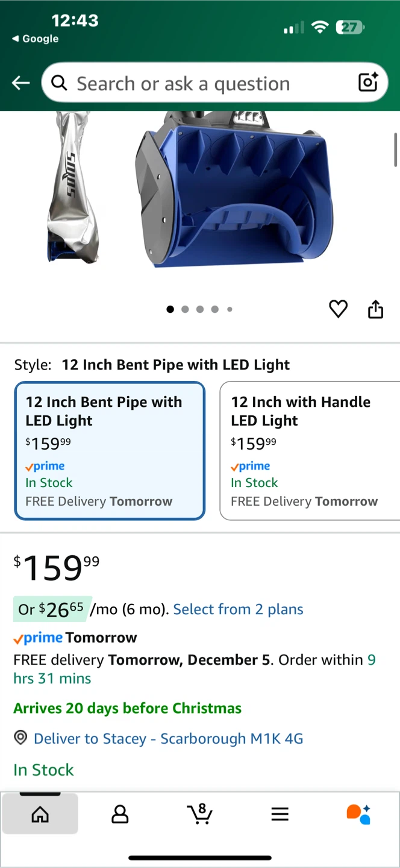
Task: Open the cart with 8 items
Action: pos(199,814)
